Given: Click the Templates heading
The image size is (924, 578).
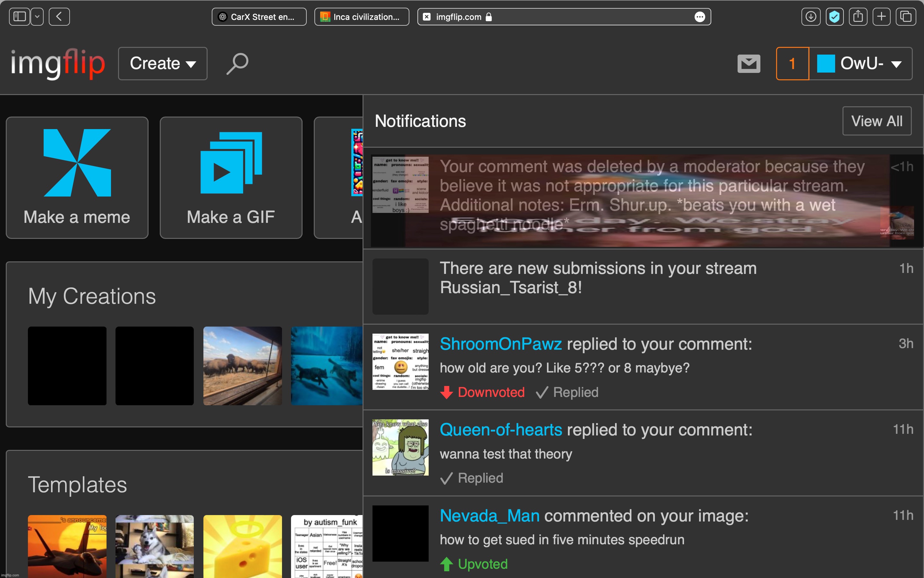Looking at the screenshot, I should (x=78, y=485).
